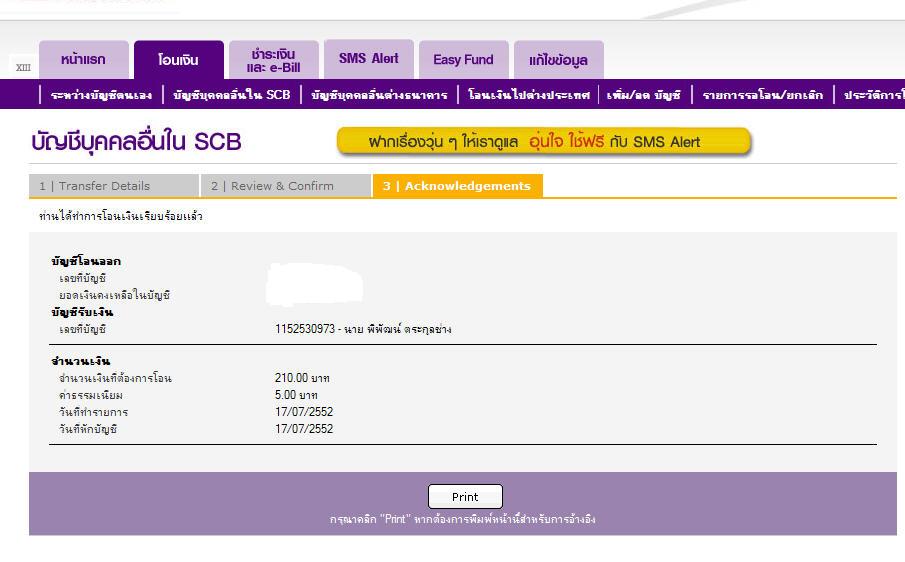905x562 pixels.
Task: Open the Easy Fund tab
Action: click(463, 59)
